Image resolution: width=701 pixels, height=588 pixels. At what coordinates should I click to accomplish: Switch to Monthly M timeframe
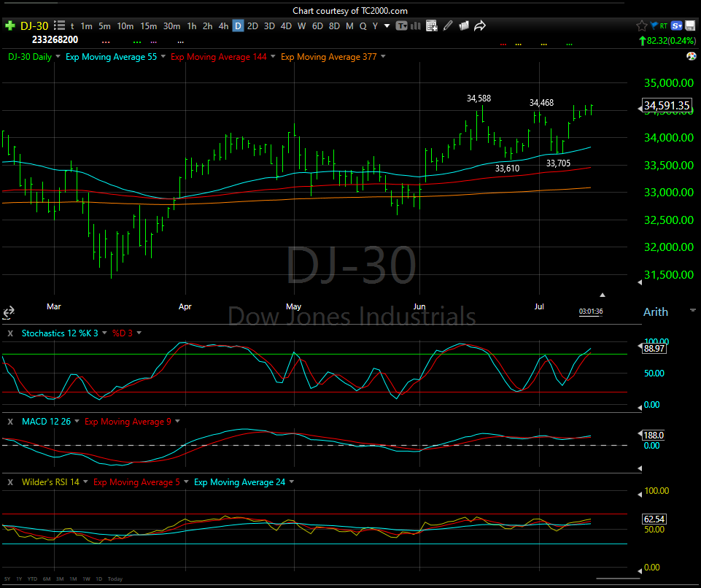pyautogui.click(x=349, y=26)
